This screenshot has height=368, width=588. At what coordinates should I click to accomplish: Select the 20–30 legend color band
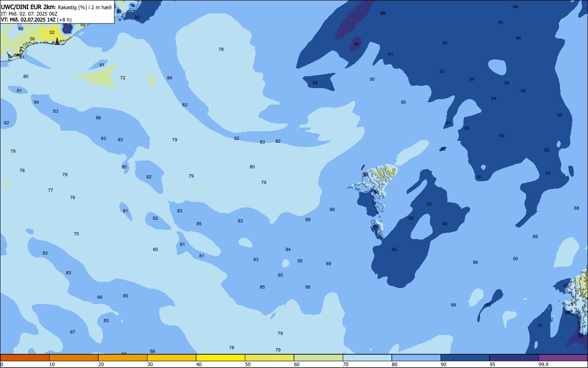tap(123, 357)
